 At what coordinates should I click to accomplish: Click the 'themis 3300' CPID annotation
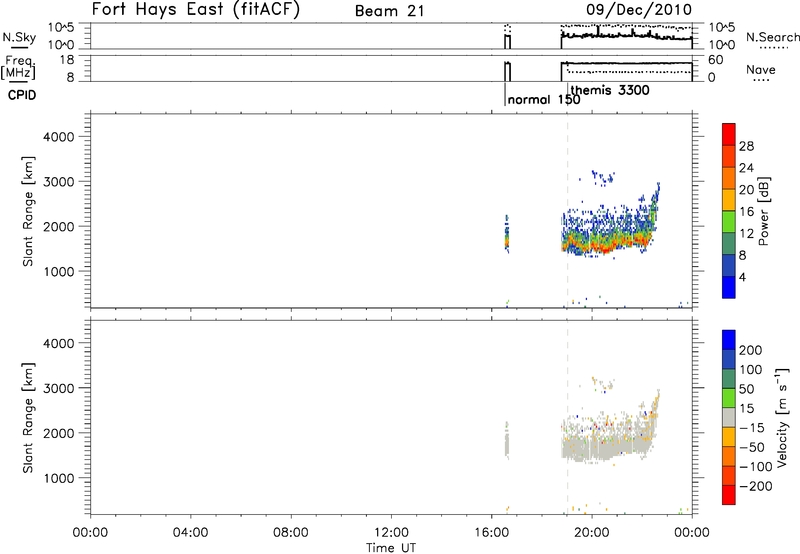[x=610, y=90]
